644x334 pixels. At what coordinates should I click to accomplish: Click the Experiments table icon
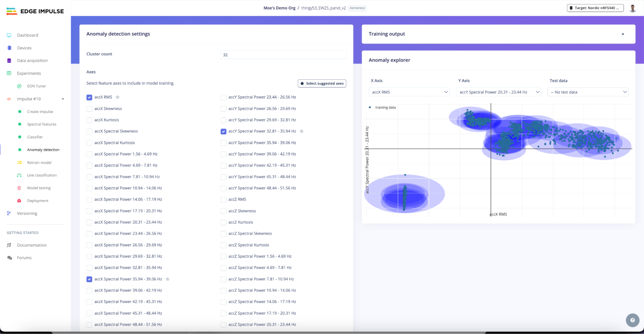pos(9,73)
